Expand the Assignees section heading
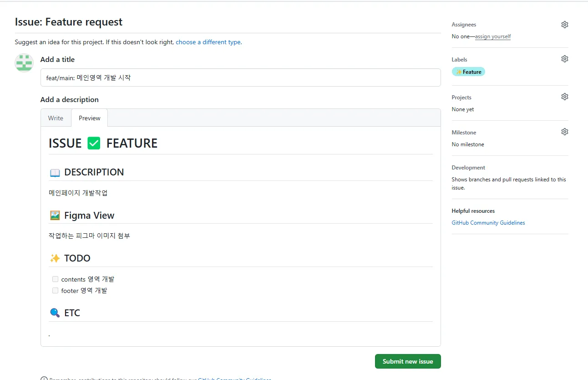This screenshot has width=588, height=380. pos(464,25)
